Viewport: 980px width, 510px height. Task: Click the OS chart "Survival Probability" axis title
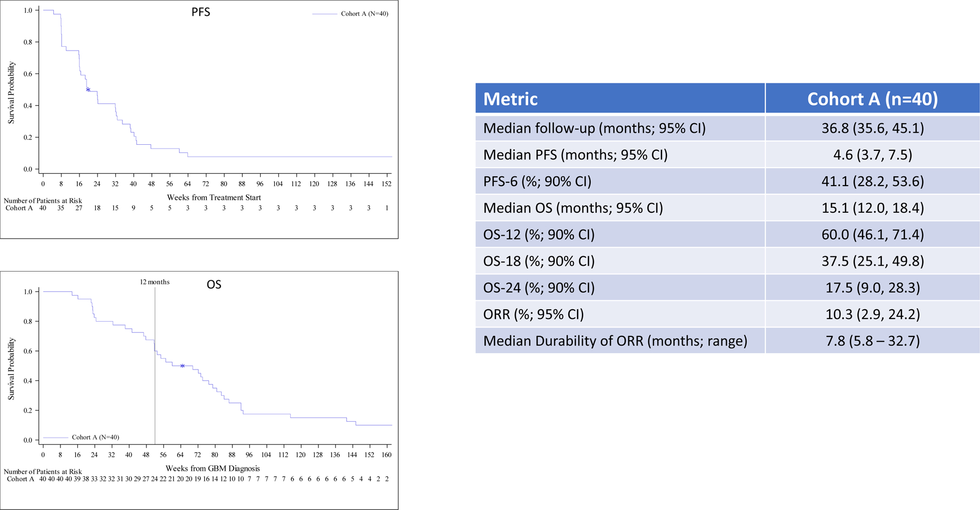[11, 369]
